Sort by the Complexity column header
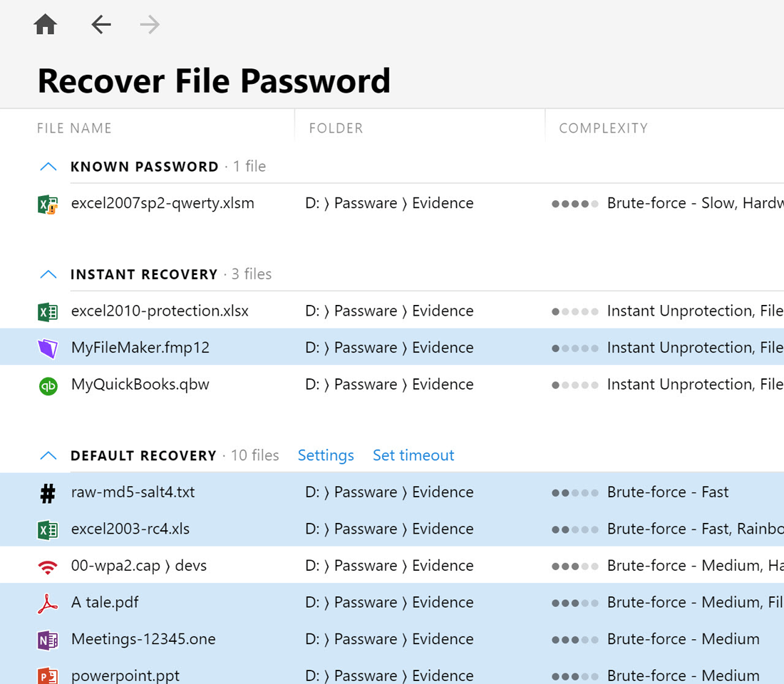 603,128
